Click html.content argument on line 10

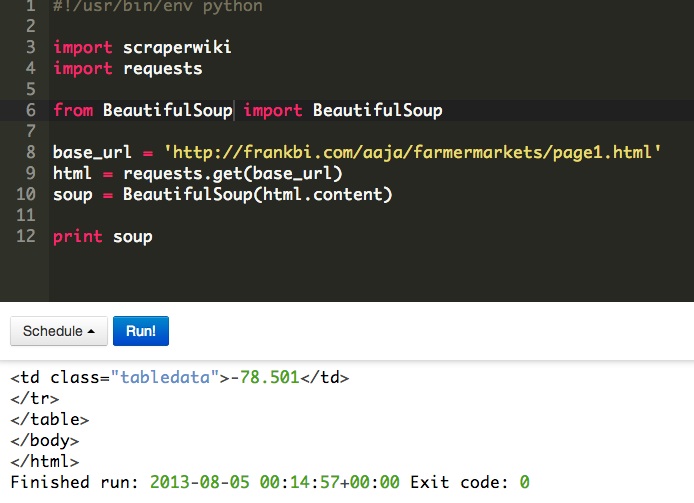click(322, 194)
